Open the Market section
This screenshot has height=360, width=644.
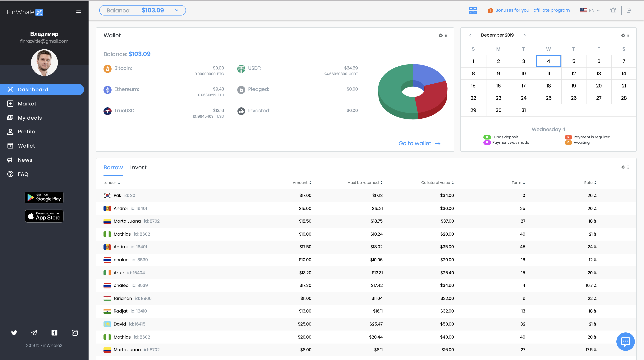point(27,104)
